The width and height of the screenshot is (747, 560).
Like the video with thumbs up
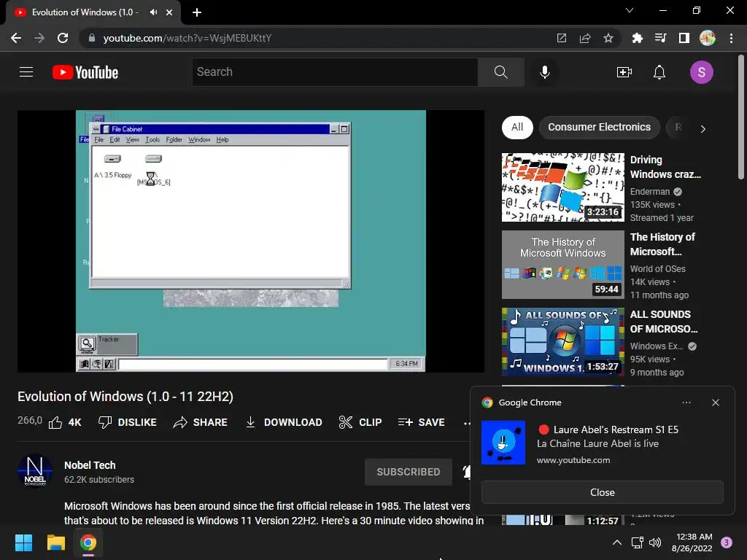(65, 422)
